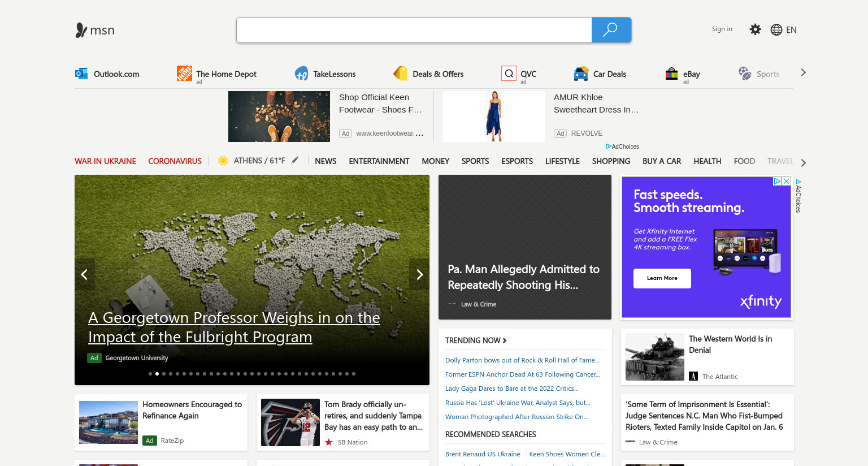This screenshot has height=466, width=868.
Task: Open the eBay shortcut
Action: click(x=682, y=74)
